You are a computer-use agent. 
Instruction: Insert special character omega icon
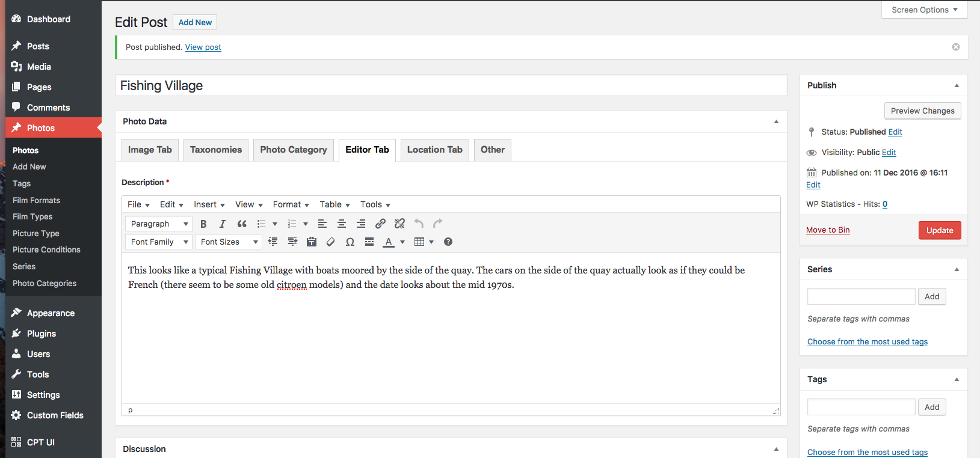pyautogui.click(x=350, y=242)
